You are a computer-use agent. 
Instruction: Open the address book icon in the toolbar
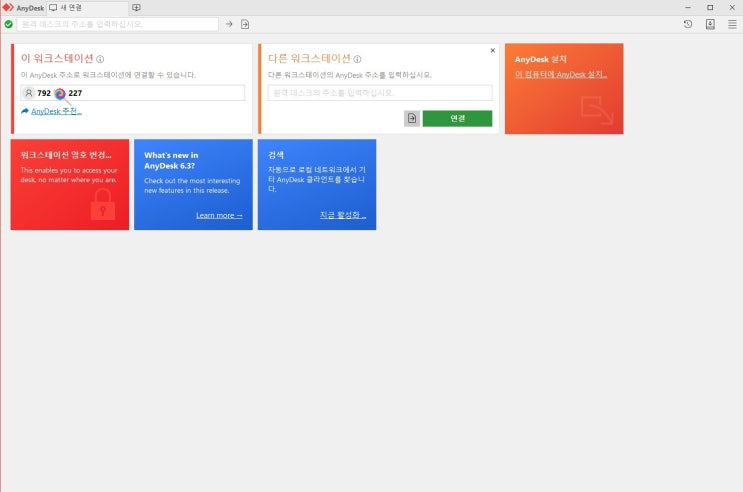tap(710, 24)
